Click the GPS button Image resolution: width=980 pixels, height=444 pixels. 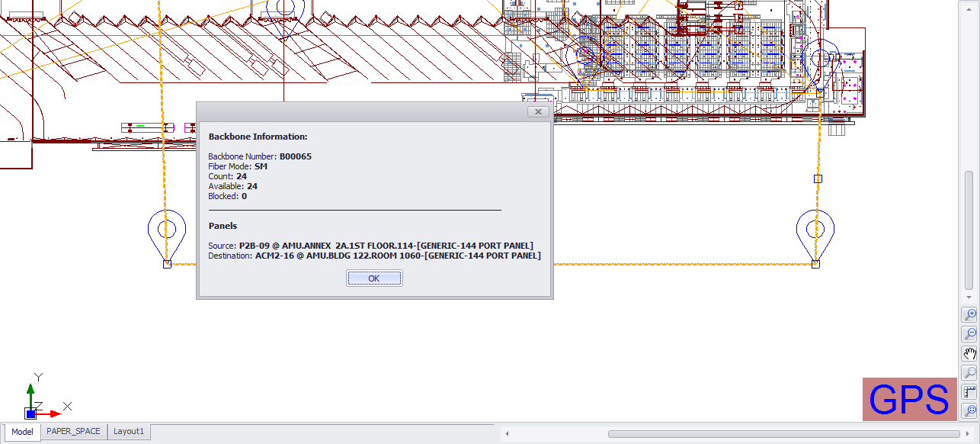click(910, 399)
